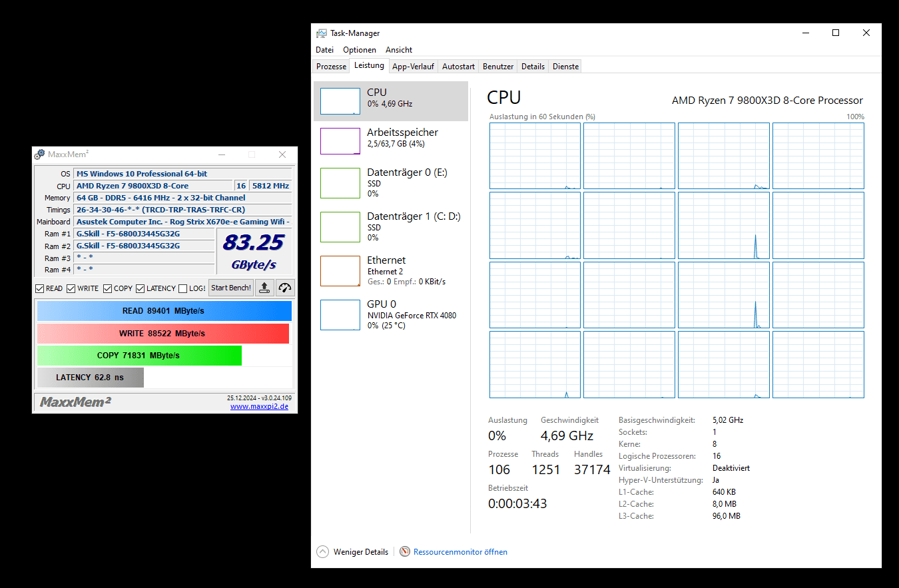
Task: Click the Memory field 64 GB - DDR5
Action: (183, 198)
